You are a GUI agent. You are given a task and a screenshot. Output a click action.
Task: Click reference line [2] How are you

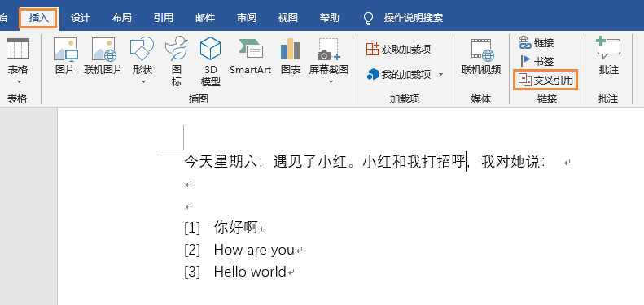[x=239, y=250]
